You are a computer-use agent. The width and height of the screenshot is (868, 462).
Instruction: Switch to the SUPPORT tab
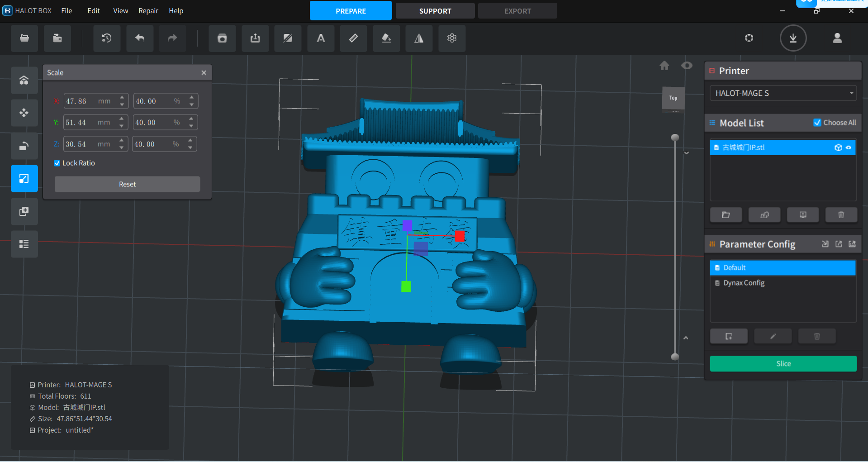coord(435,11)
